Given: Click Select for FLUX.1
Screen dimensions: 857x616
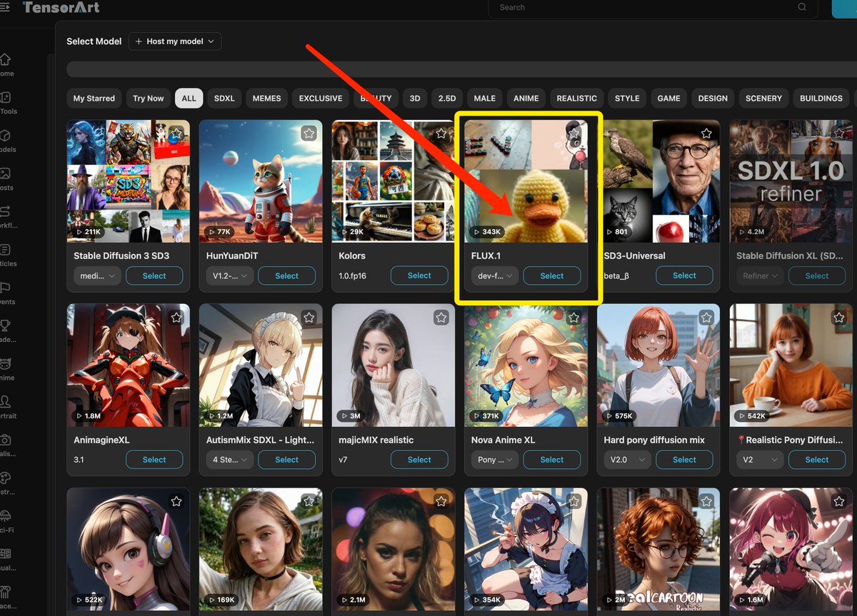Looking at the screenshot, I should click(x=552, y=276).
